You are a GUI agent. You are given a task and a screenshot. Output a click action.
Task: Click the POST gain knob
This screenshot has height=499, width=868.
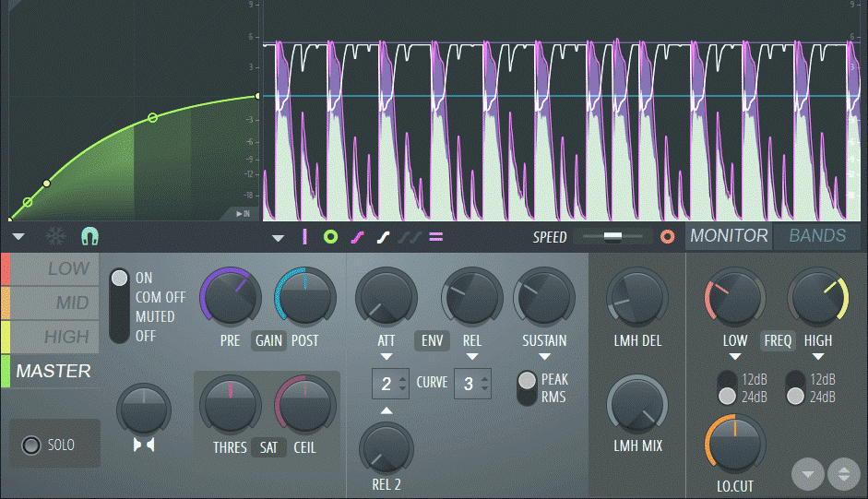305,297
